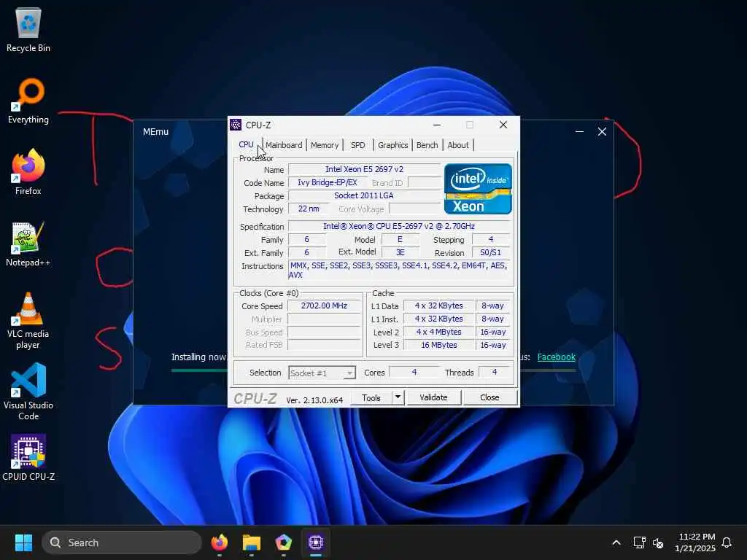The image size is (747, 560).
Task: Select the Ext. Model value 3E
Action: (x=400, y=253)
